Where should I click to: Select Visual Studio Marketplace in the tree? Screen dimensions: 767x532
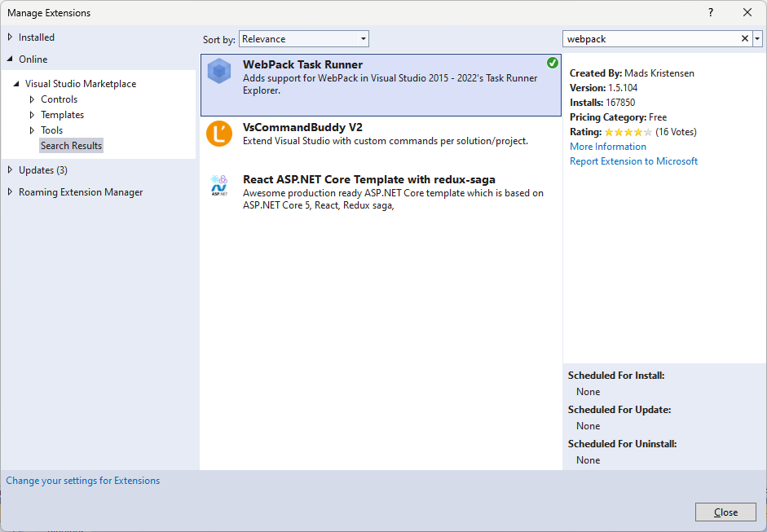81,84
